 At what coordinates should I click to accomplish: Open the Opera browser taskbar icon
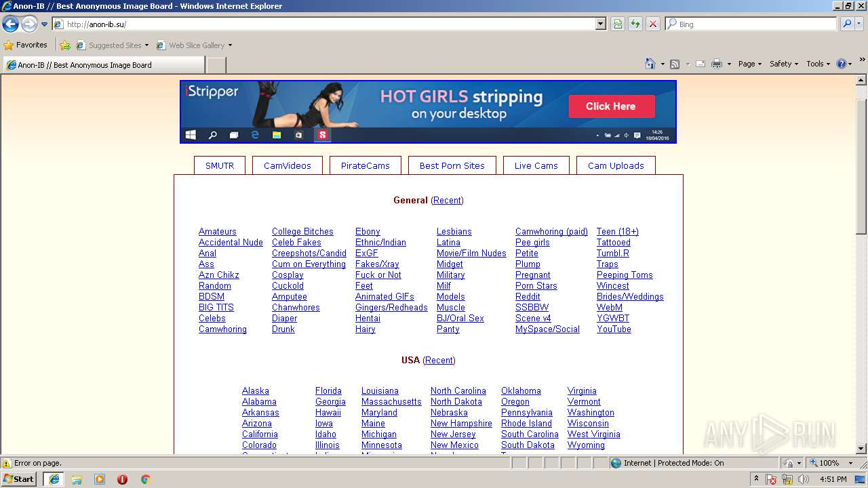coord(122,479)
